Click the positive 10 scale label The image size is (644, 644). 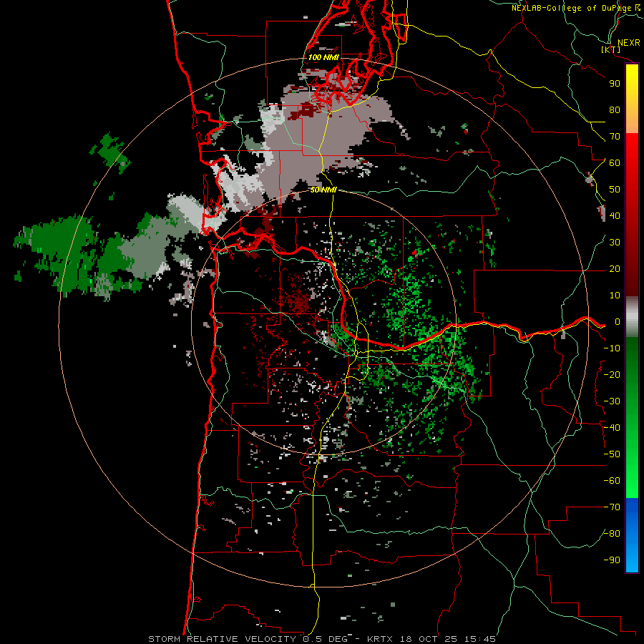coord(615,296)
